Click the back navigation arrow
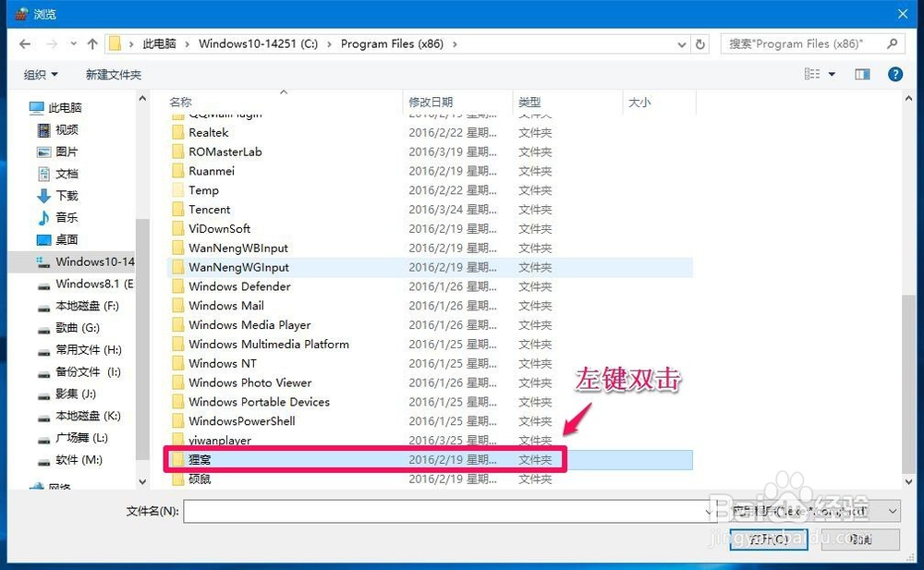This screenshot has height=570, width=924. [24, 43]
